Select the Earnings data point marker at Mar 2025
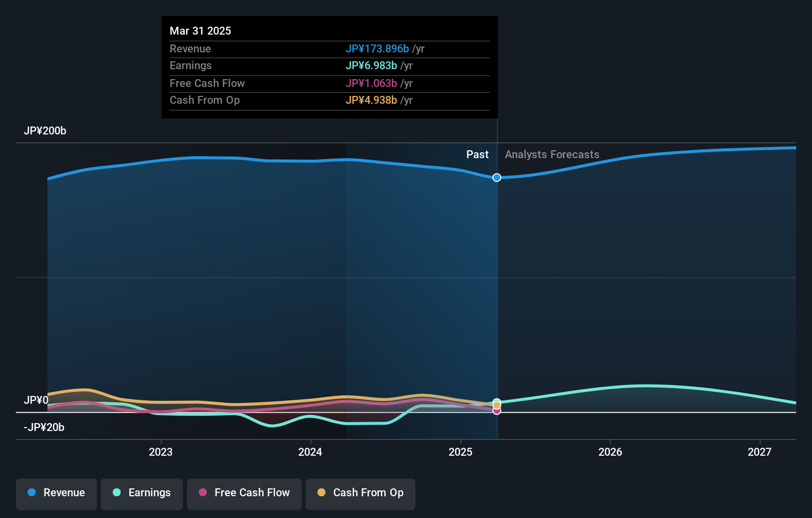Image resolution: width=812 pixels, height=518 pixels. [x=497, y=402]
